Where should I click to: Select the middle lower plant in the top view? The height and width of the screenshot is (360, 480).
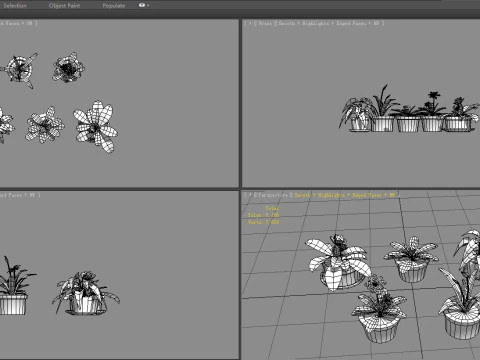pyautogui.click(x=45, y=125)
